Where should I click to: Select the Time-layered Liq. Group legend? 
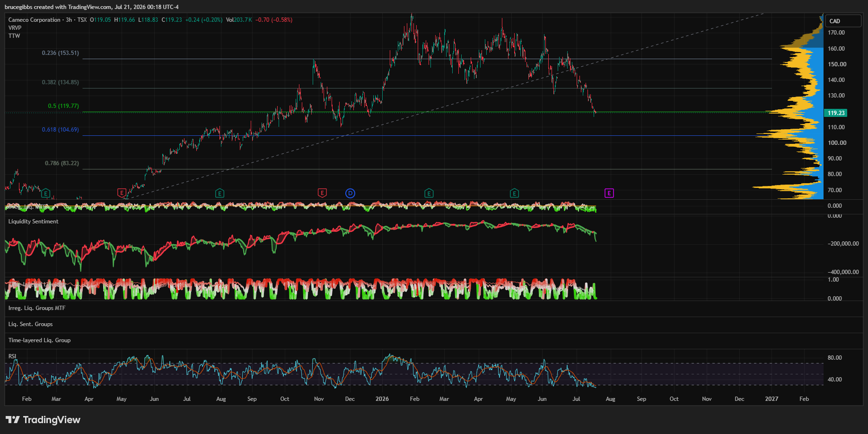[39, 340]
